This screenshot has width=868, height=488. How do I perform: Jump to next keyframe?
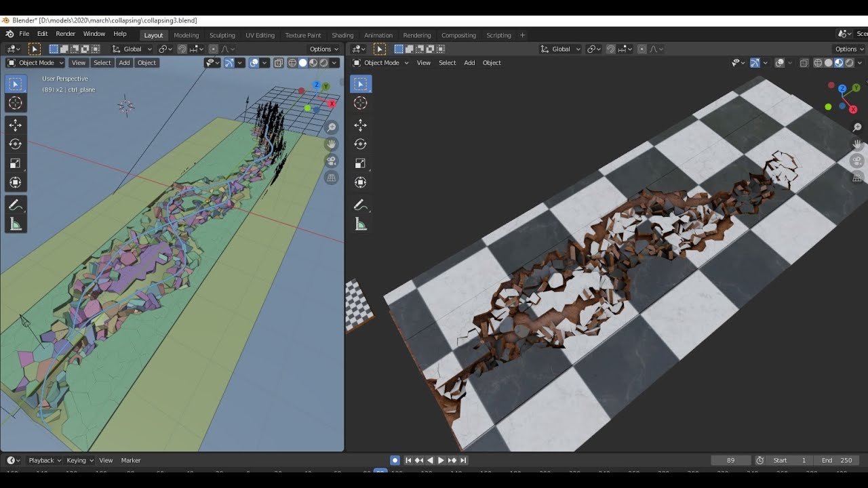[452, 460]
